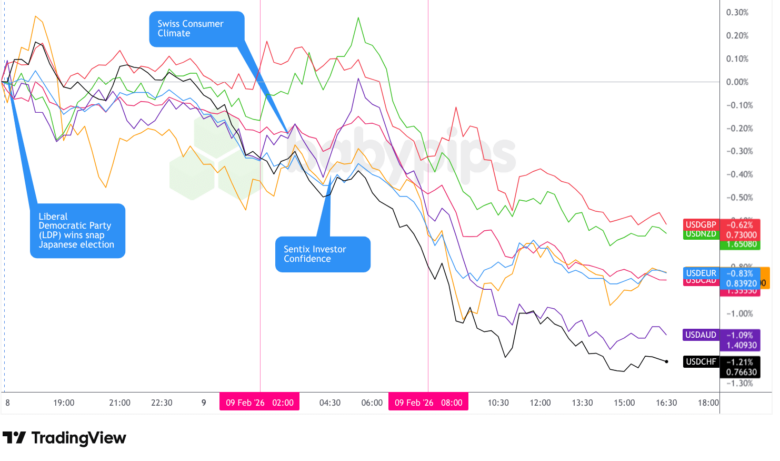Click the end dot of USDCHF line
The width and height of the screenshot is (780, 461).
(x=667, y=361)
